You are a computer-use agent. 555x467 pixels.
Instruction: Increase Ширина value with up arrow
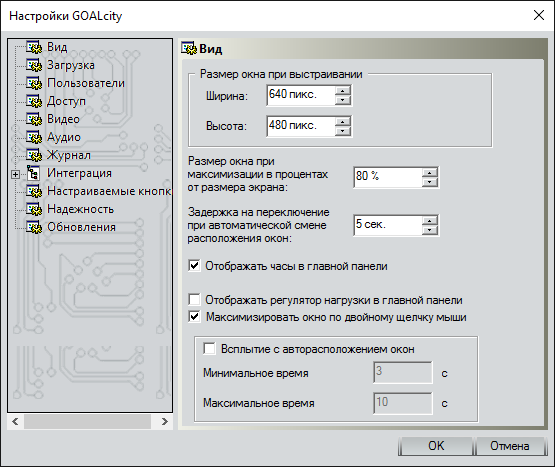(343, 91)
